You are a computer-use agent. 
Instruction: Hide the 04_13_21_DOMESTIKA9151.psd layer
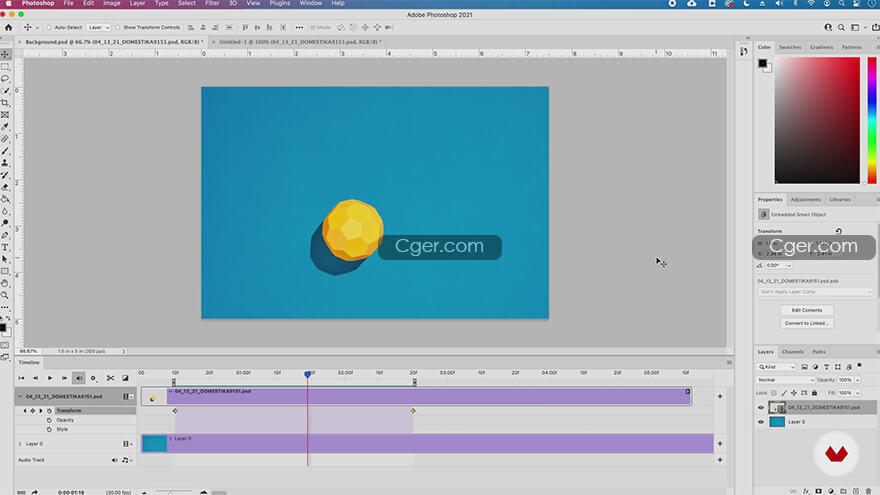pos(761,407)
